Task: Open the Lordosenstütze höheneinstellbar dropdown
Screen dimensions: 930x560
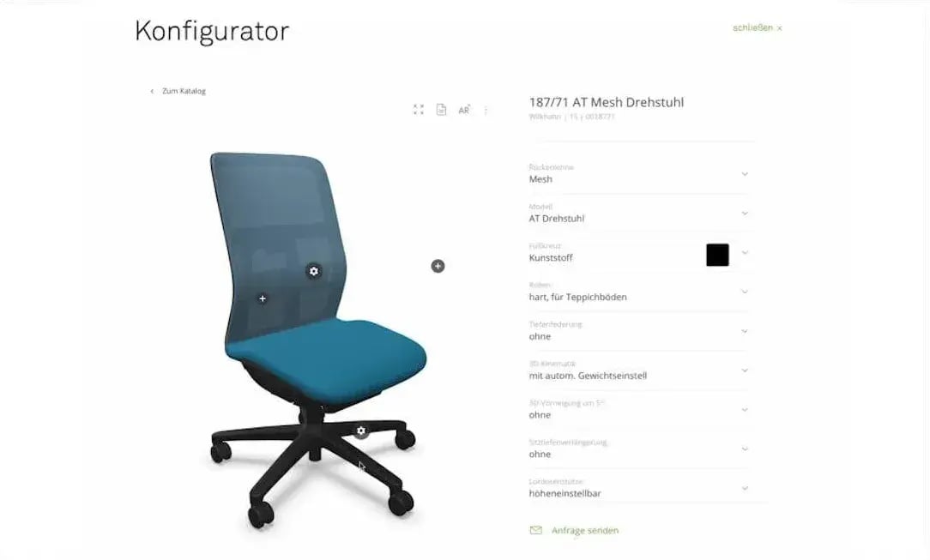Action: point(639,488)
